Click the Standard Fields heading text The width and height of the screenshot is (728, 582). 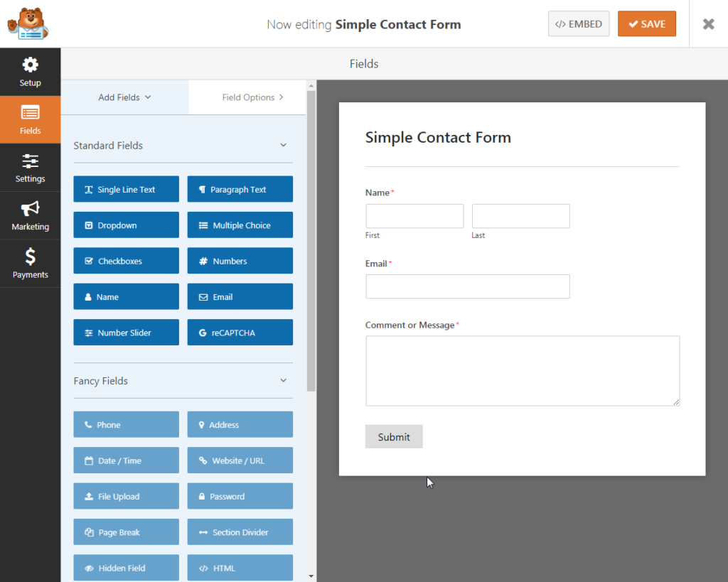click(x=108, y=145)
